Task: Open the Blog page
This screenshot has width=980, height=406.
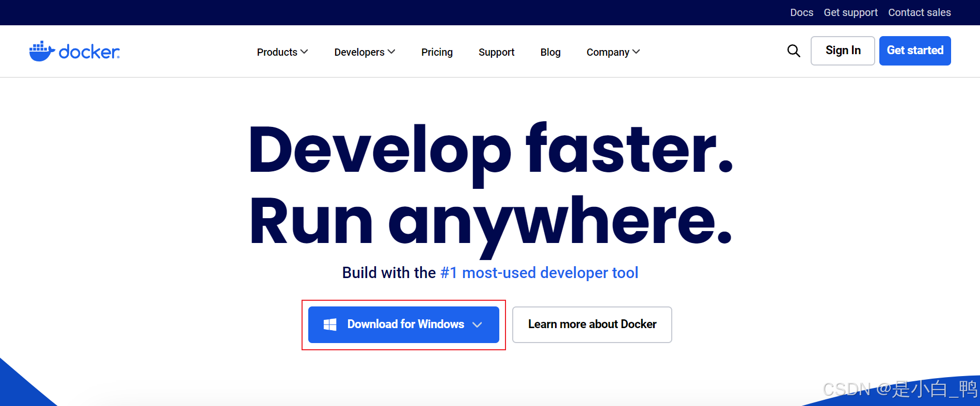Action: (550, 52)
